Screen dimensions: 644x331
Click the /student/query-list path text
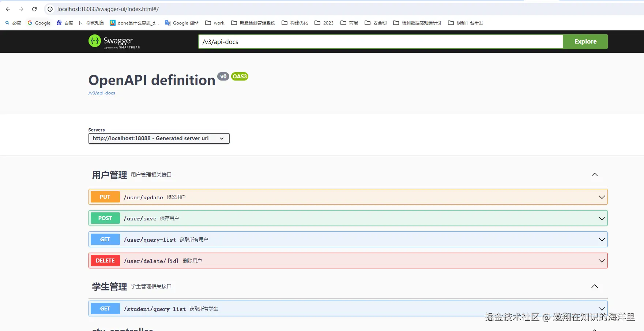[155, 309]
